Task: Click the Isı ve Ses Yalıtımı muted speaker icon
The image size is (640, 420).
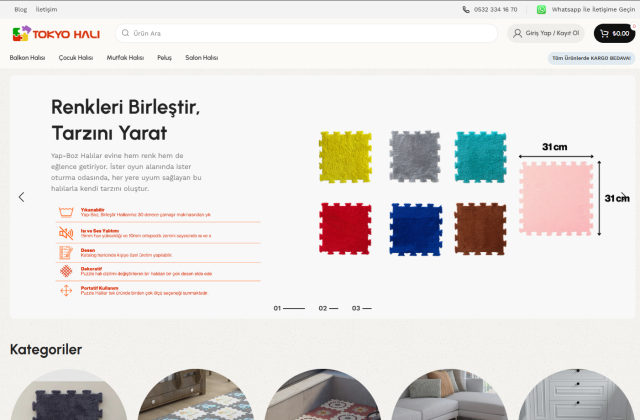Action: pos(66,233)
